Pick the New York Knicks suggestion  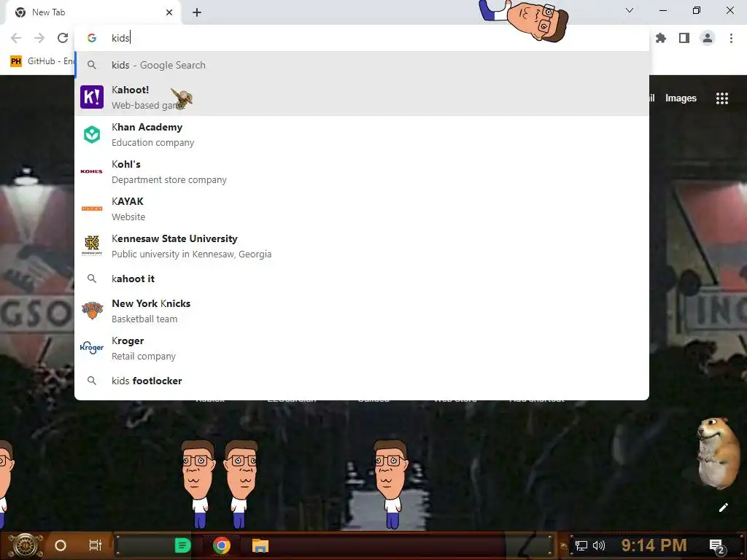pyautogui.click(x=362, y=311)
